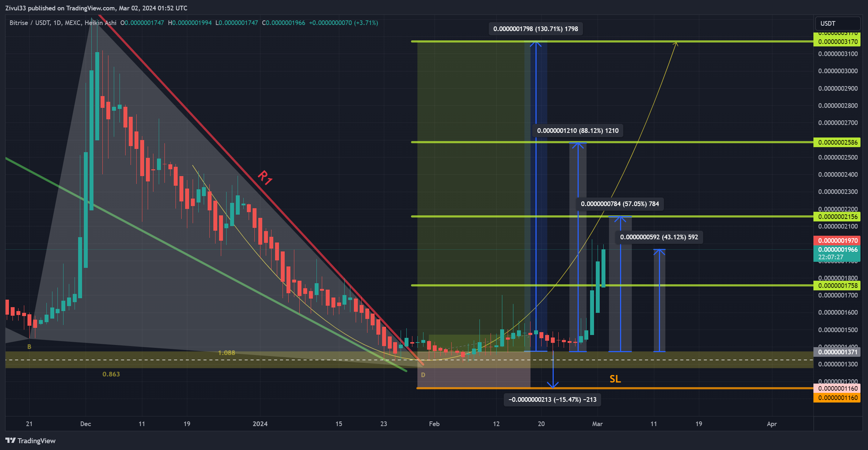Image resolution: width=868 pixels, height=450 pixels.
Task: Click the 0.0000001758 target price label
Action: (x=837, y=286)
